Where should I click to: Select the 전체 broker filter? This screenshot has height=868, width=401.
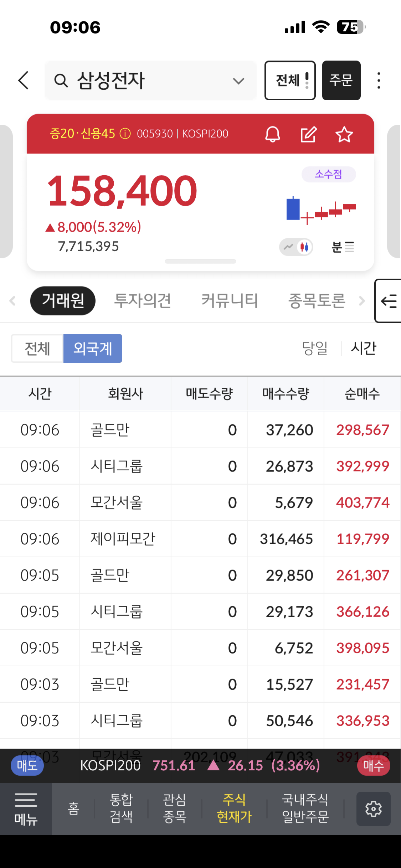click(37, 348)
